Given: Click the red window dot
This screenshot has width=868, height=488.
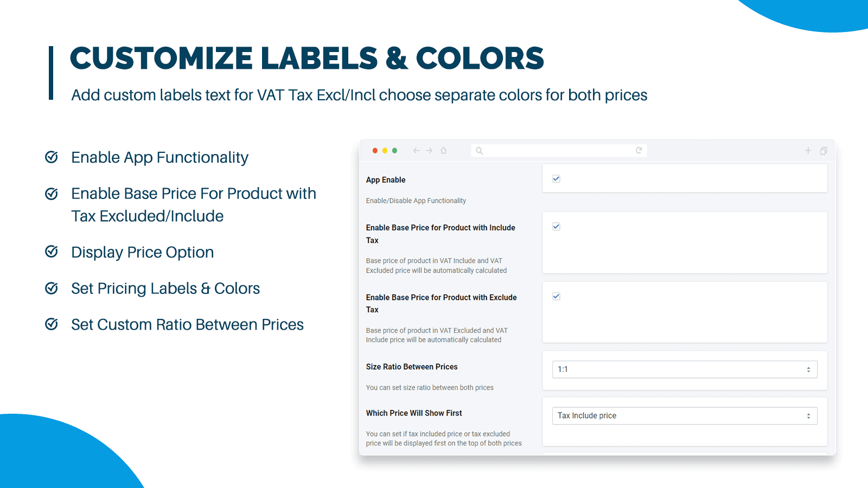Looking at the screenshot, I should pos(375,151).
